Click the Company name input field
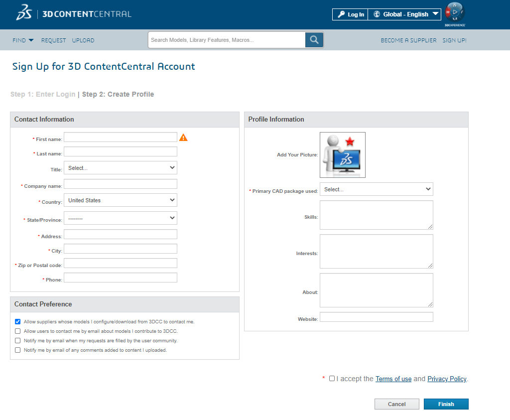The image size is (510, 420). pyautogui.click(x=121, y=184)
